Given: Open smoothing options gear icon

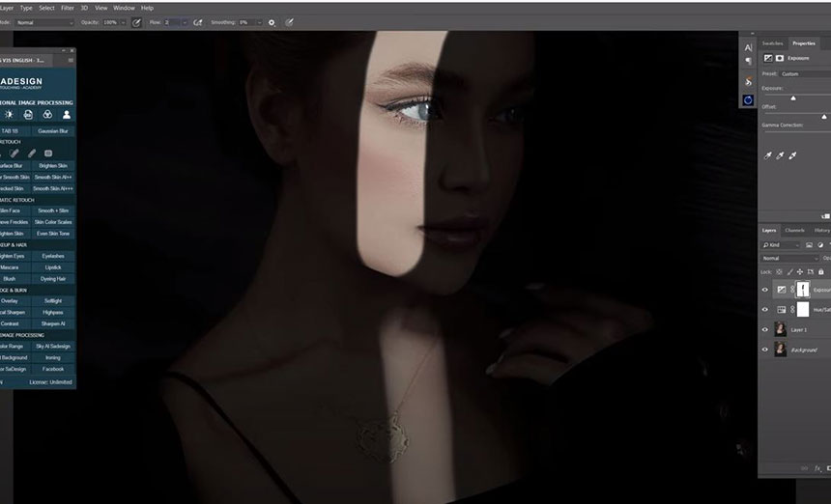Looking at the screenshot, I should [x=272, y=23].
